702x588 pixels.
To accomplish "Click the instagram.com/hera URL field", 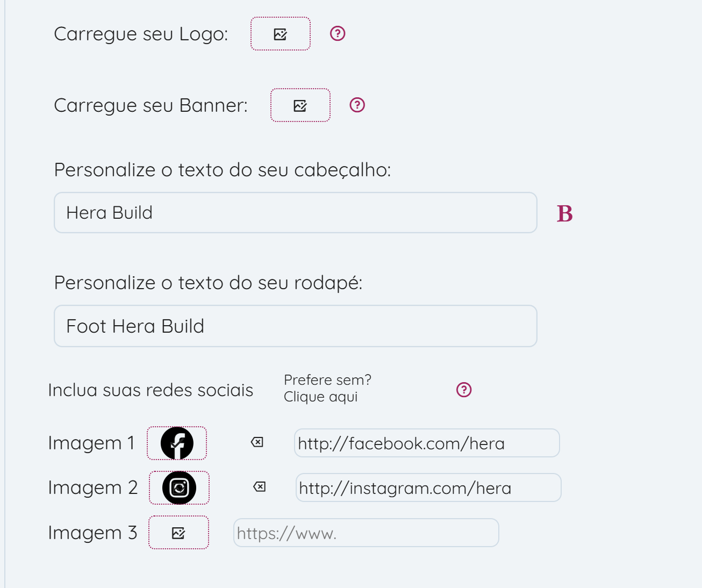I will click(428, 488).
